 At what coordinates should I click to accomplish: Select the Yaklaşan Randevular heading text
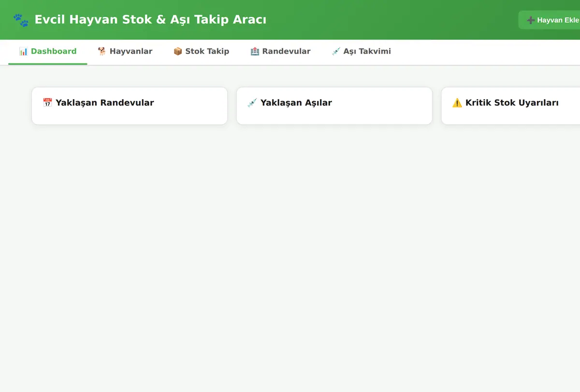pos(105,102)
